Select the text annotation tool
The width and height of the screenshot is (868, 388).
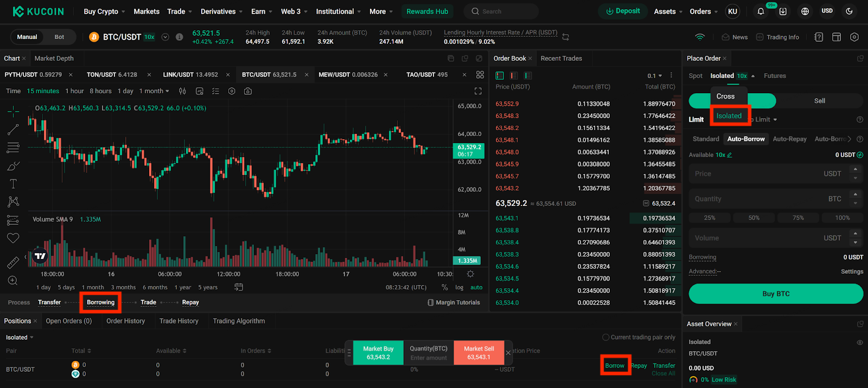coord(13,184)
